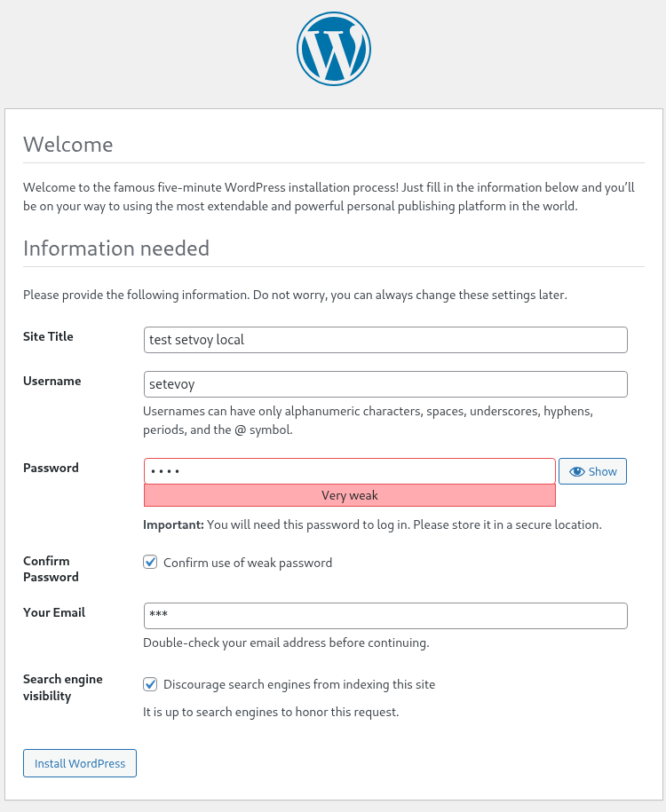Click the Your Email label

tap(54, 612)
